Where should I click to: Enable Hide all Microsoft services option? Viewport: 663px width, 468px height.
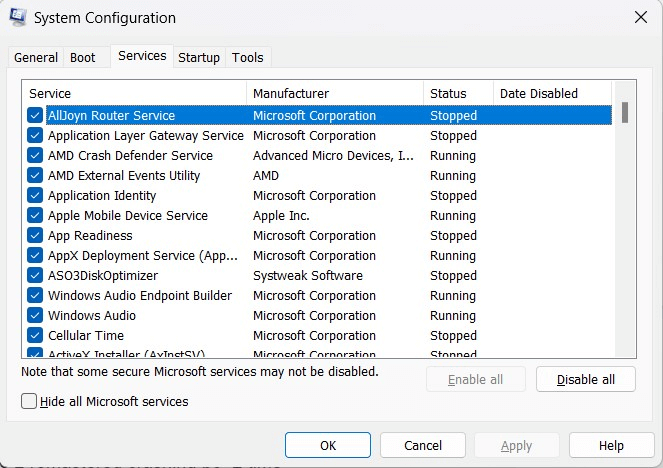click(29, 401)
